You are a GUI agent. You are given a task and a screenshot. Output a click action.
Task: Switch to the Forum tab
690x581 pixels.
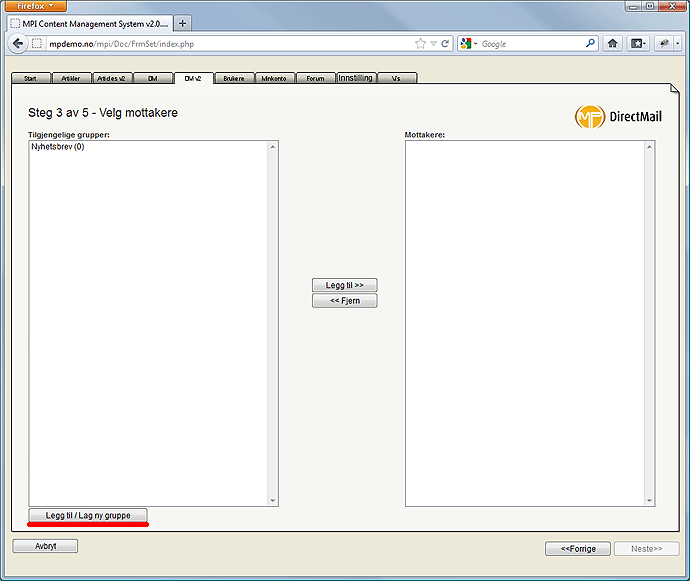coord(316,78)
